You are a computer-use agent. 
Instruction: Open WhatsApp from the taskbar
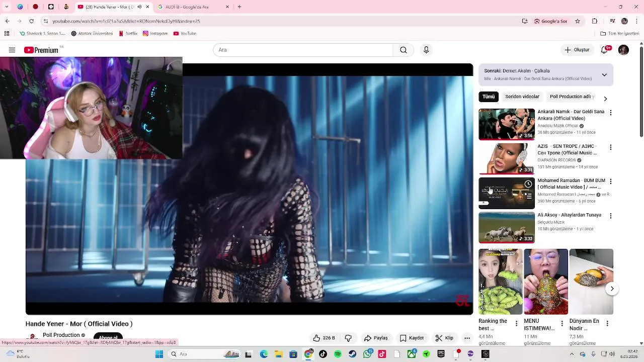(368, 354)
